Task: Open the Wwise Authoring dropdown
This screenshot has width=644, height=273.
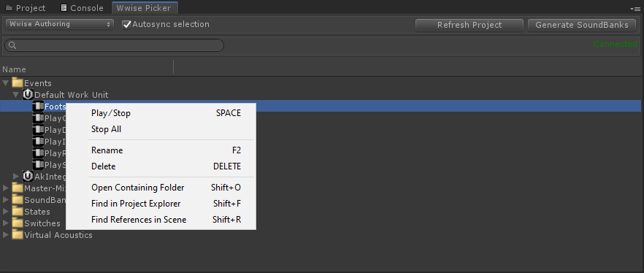Action: (x=60, y=24)
